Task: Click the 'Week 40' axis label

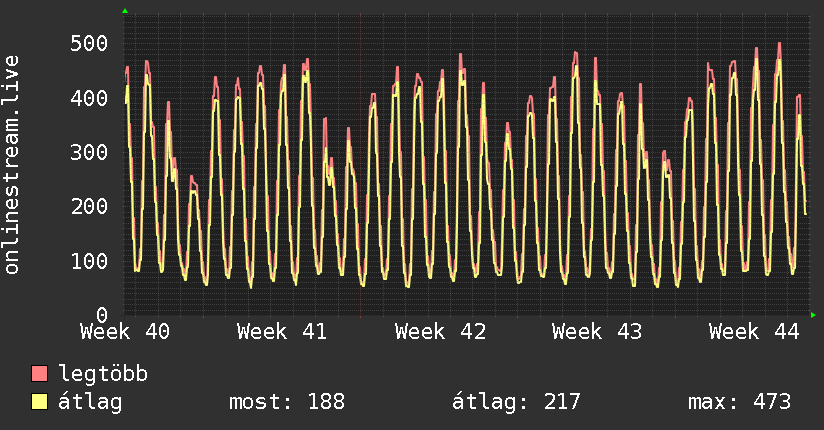Action: (x=125, y=332)
